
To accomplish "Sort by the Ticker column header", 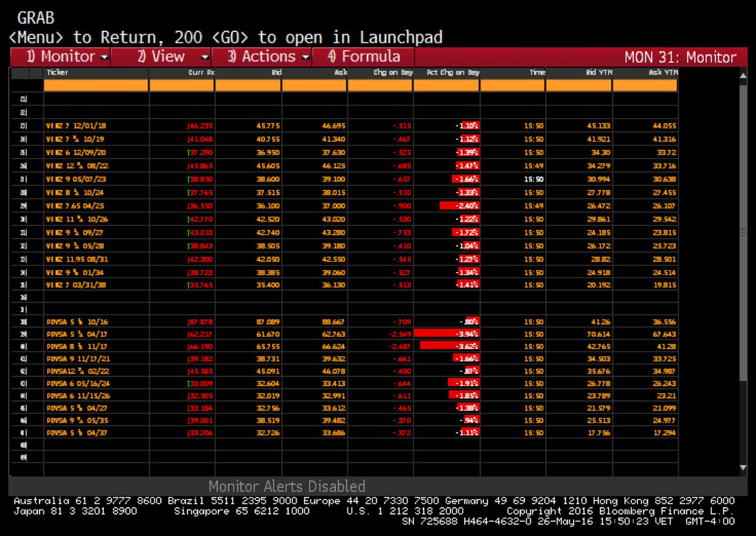I will [57, 72].
